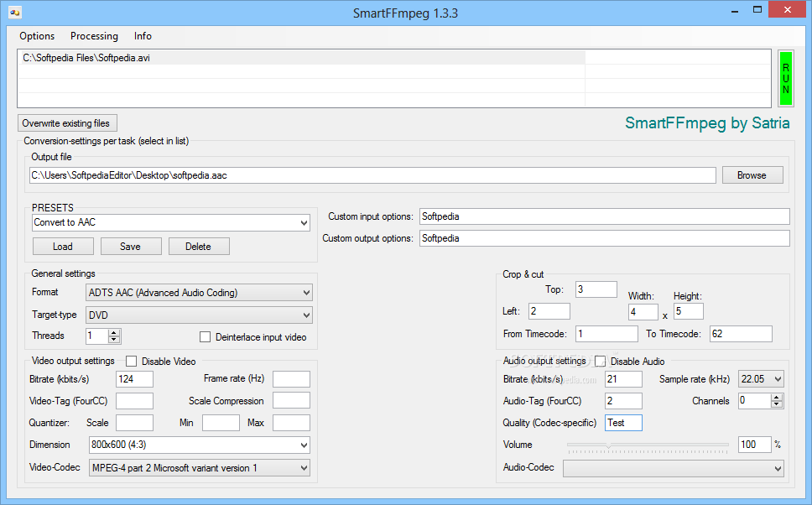812x505 pixels.
Task: Click the Quantizer Scale field
Action: (134, 423)
